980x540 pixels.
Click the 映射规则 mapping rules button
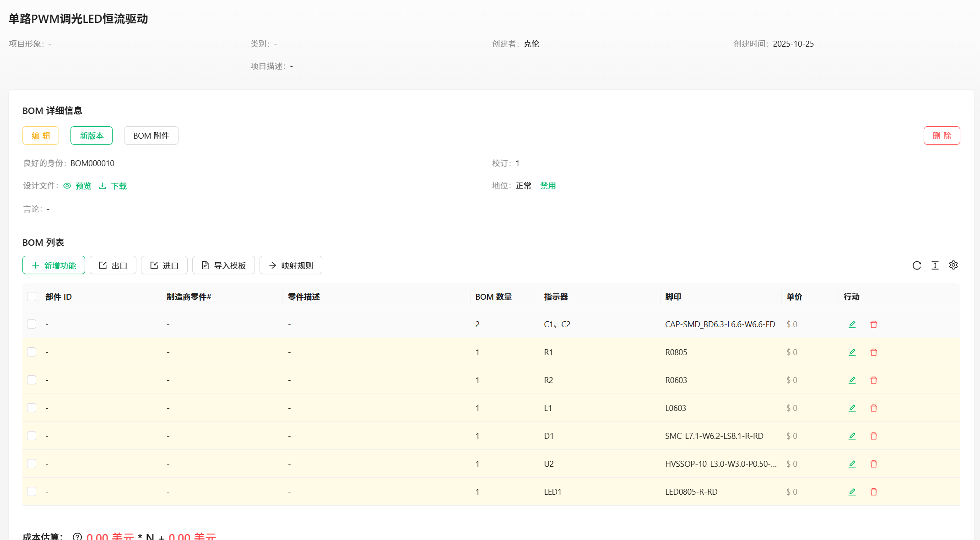click(291, 265)
